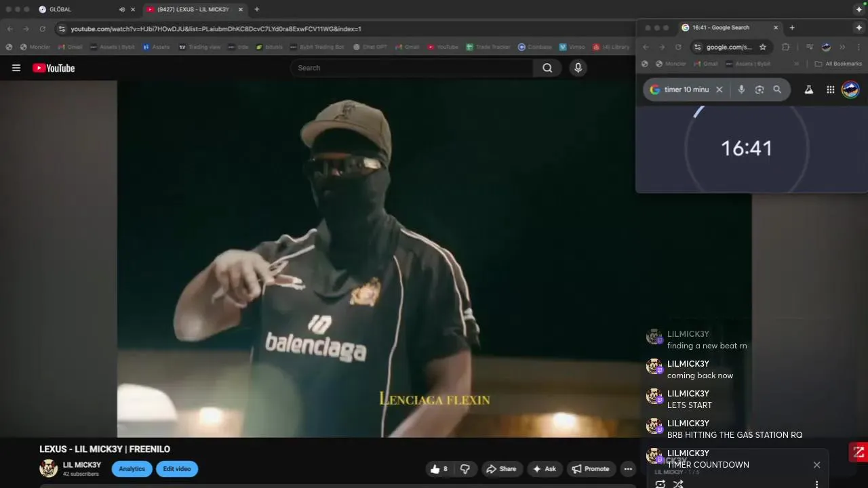Close the LEXUS YouTube tab
Viewport: 868px width, 488px height.
[240, 9]
